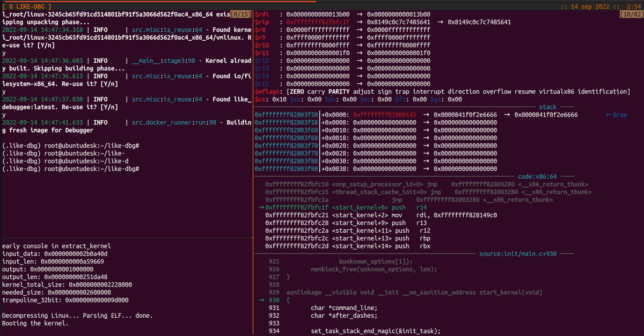Click source line 926 memblock_free call
The image size is (644, 336).
pos(374,269)
